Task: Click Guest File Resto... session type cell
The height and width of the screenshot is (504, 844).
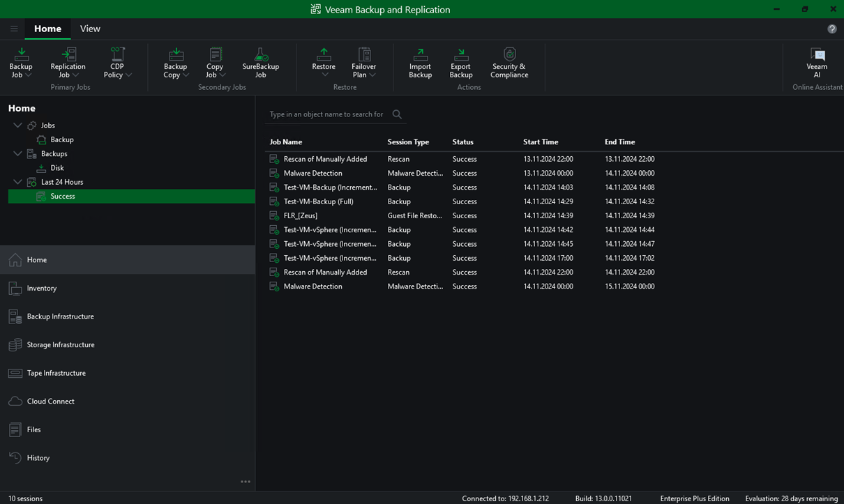Action: 415,215
